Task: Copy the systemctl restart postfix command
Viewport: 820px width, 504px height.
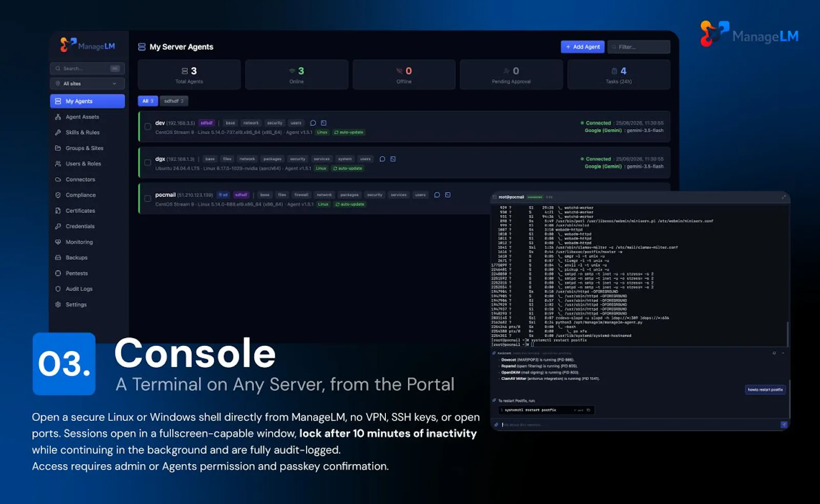Action: click(x=589, y=410)
